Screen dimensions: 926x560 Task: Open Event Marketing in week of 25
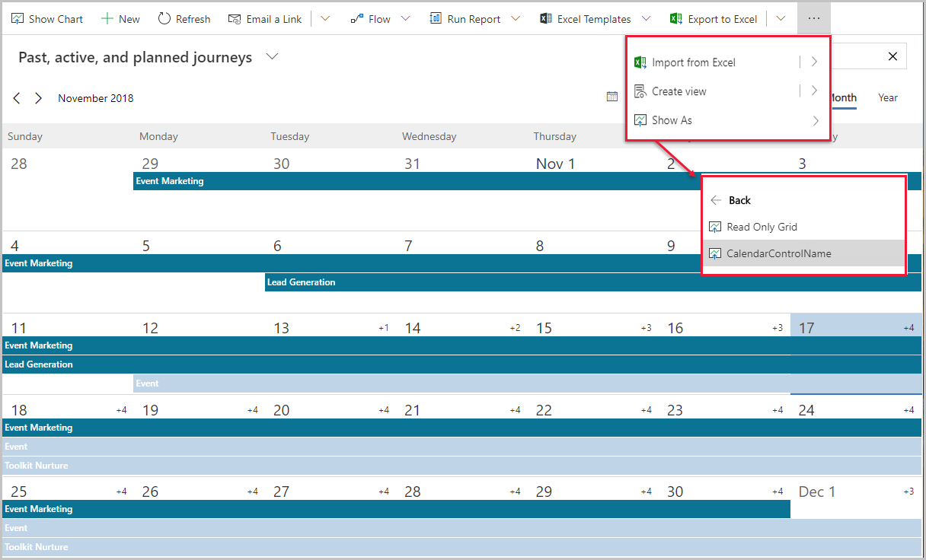click(396, 509)
